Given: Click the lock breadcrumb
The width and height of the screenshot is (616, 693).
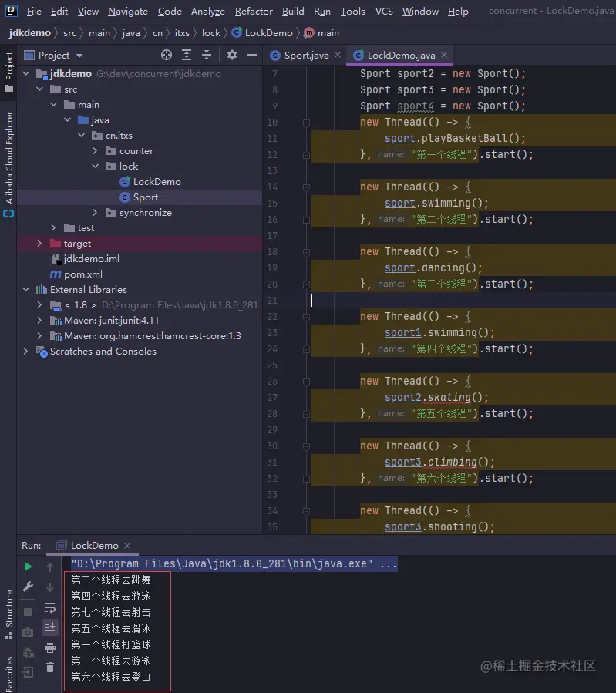Looking at the screenshot, I should (211, 33).
